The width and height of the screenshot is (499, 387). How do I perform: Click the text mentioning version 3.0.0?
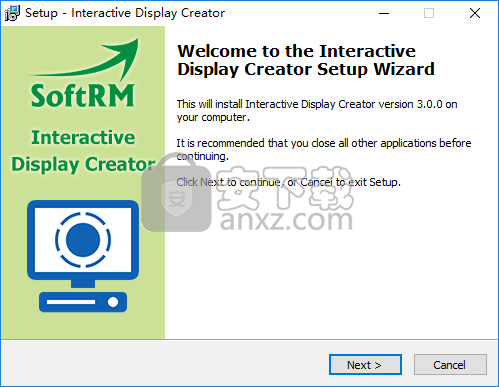click(317, 111)
